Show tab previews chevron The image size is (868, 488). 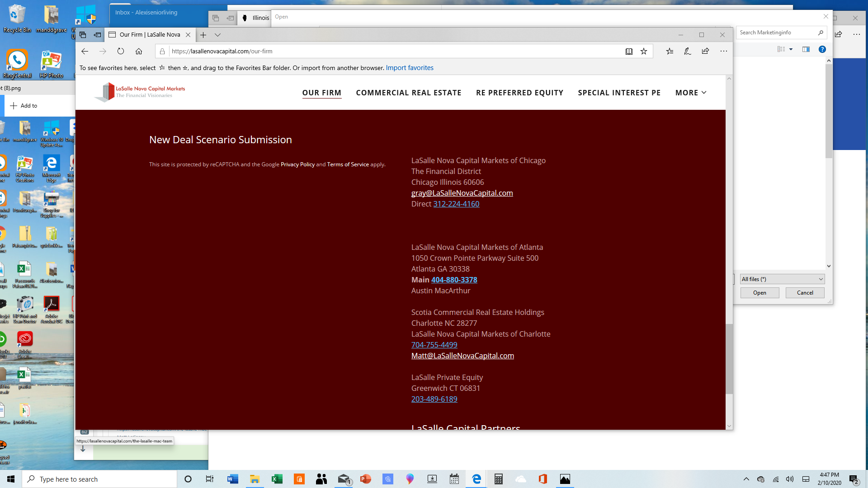pyautogui.click(x=217, y=35)
